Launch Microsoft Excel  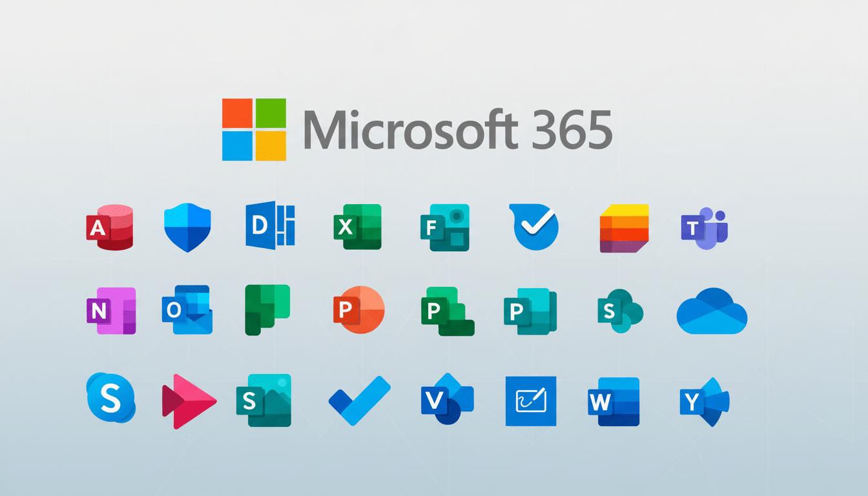point(357,227)
